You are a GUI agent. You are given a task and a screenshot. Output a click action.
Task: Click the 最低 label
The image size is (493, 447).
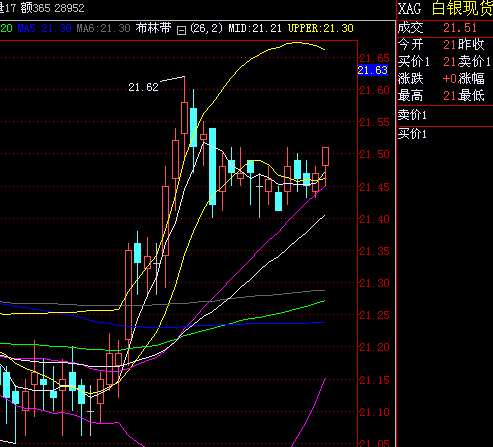(471, 96)
